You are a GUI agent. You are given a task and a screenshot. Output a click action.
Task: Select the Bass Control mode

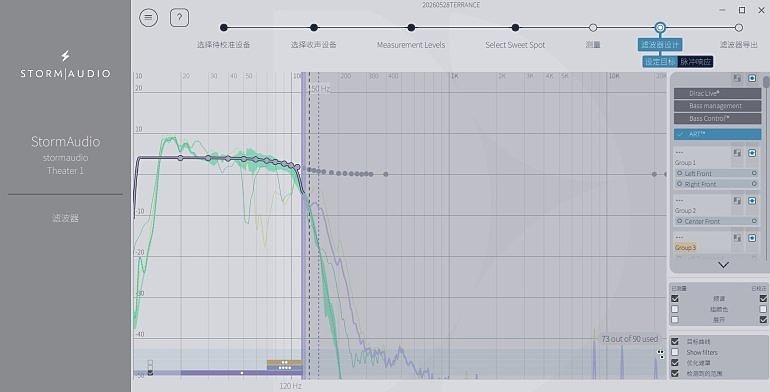pyautogui.click(x=717, y=119)
